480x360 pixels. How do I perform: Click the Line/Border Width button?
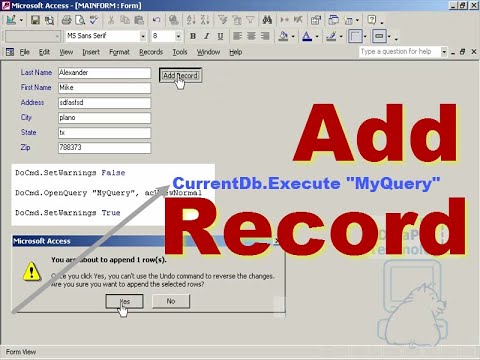pyautogui.click(x=355, y=36)
